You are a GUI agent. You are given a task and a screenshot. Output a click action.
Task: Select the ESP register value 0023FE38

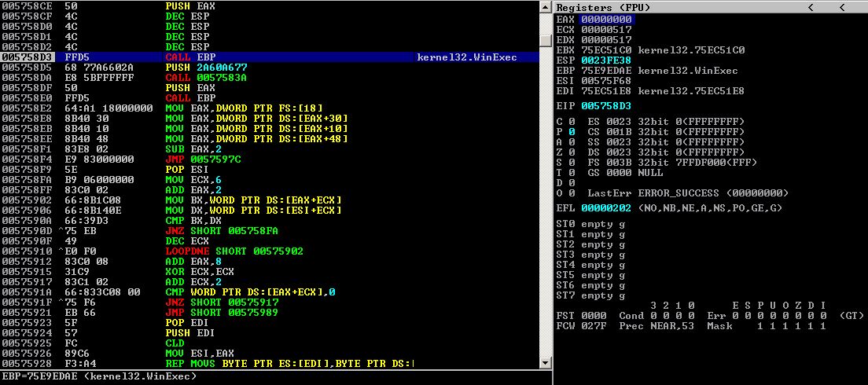point(606,60)
